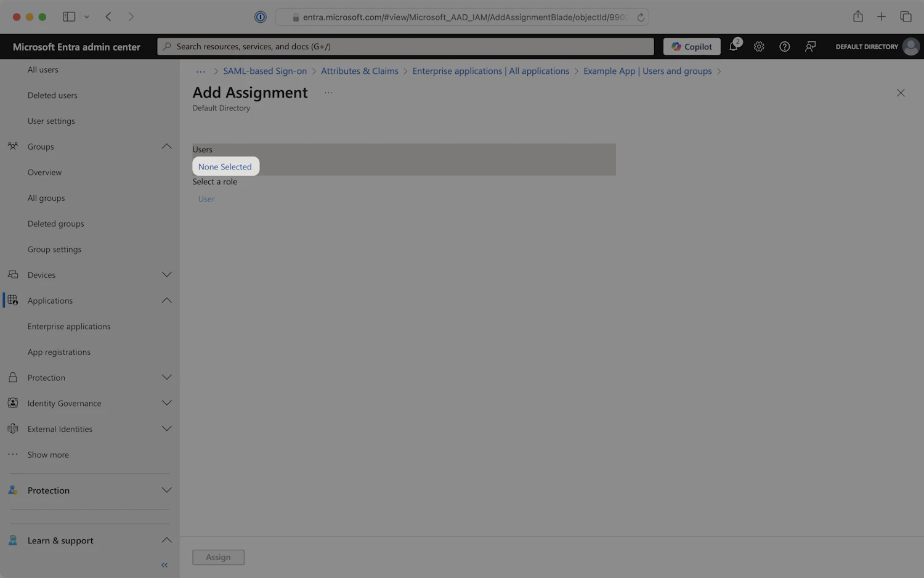The height and width of the screenshot is (578, 924).
Task: Open the notifications bell icon
Action: (x=734, y=46)
